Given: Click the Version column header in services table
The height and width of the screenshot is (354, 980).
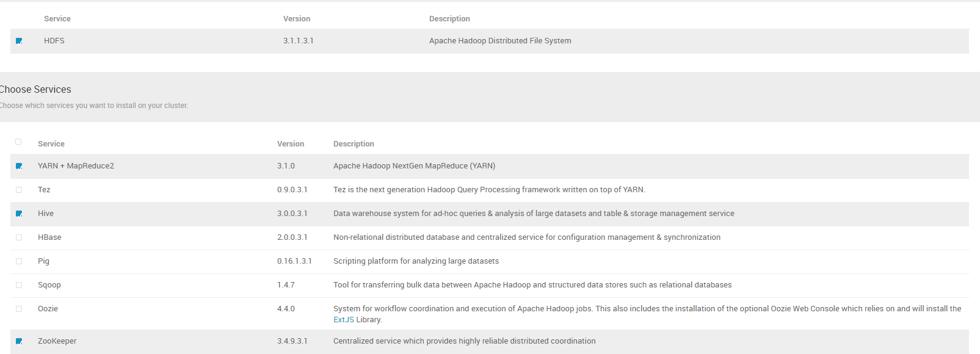Looking at the screenshot, I should [291, 144].
